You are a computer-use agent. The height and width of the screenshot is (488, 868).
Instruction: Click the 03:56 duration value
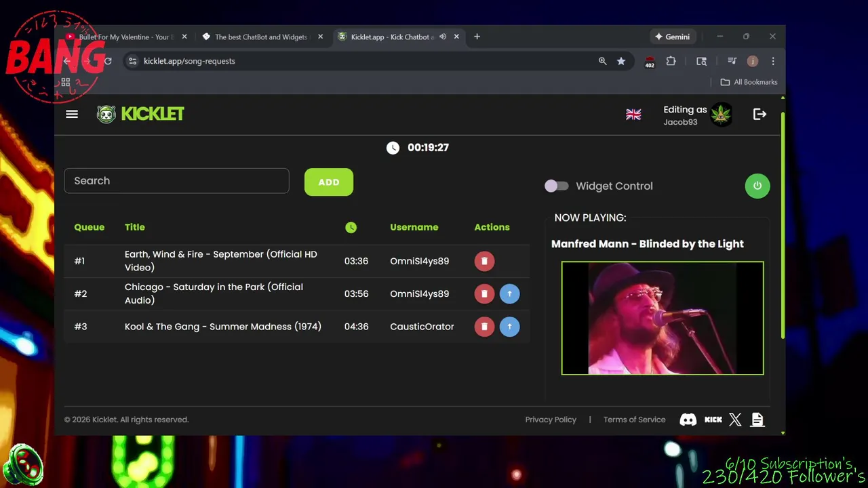tap(356, 293)
